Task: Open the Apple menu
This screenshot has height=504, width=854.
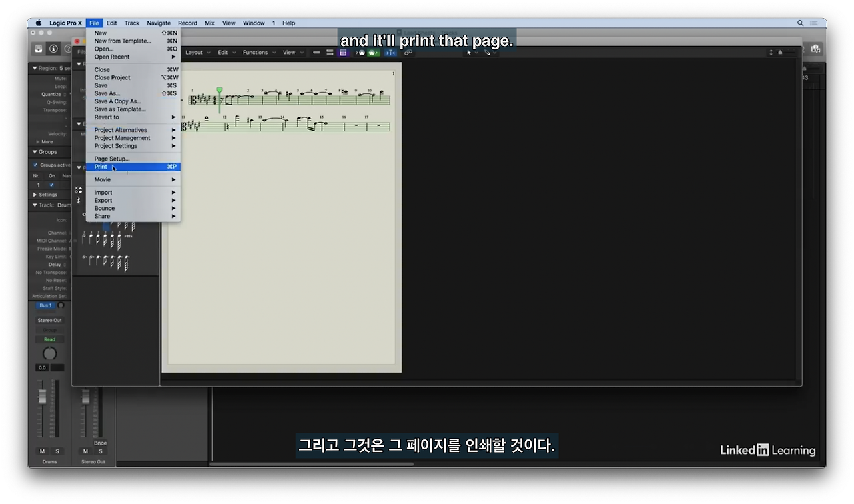Action: (x=38, y=23)
